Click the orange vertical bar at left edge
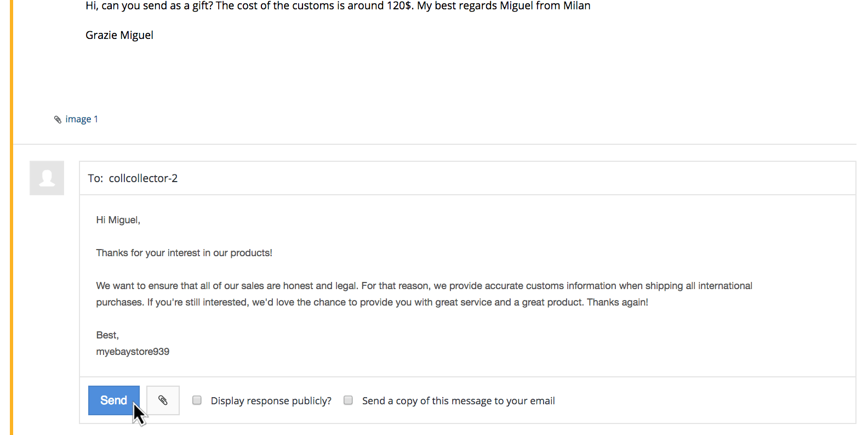Image resolution: width=868 pixels, height=435 pixels. click(12, 219)
